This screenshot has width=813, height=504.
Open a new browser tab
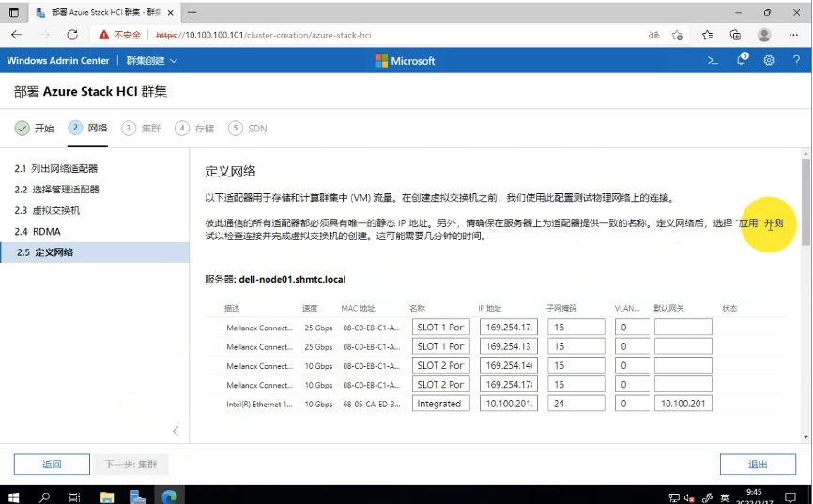click(192, 12)
